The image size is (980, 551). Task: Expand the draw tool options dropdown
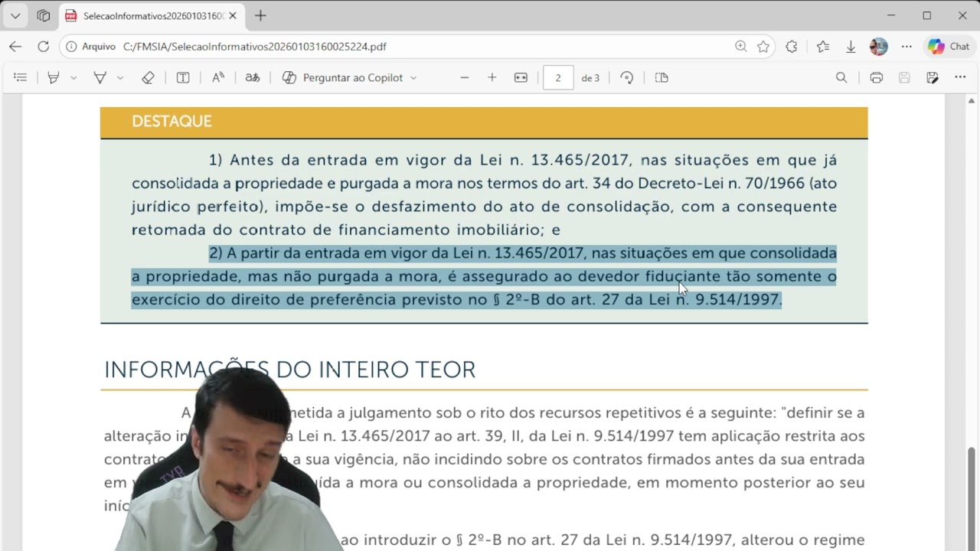coord(119,78)
